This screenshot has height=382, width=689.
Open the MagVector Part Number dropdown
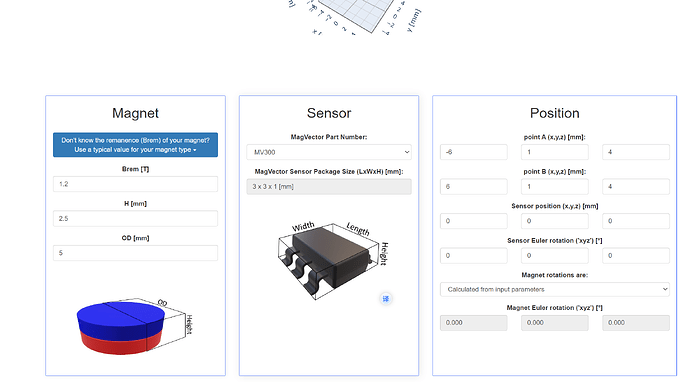[329, 152]
